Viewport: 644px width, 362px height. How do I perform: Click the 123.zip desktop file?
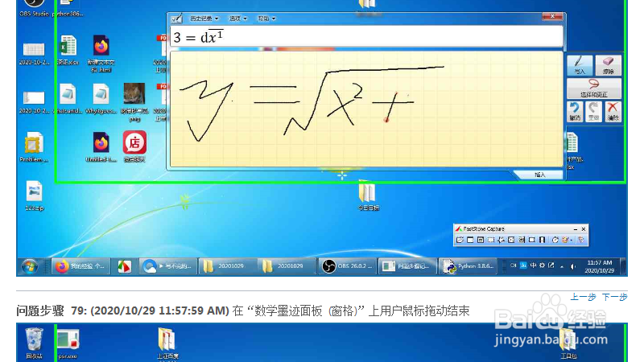tap(34, 195)
